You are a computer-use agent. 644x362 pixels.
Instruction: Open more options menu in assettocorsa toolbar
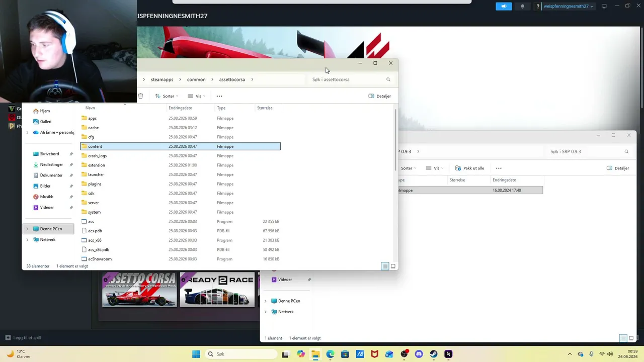pyautogui.click(x=219, y=96)
